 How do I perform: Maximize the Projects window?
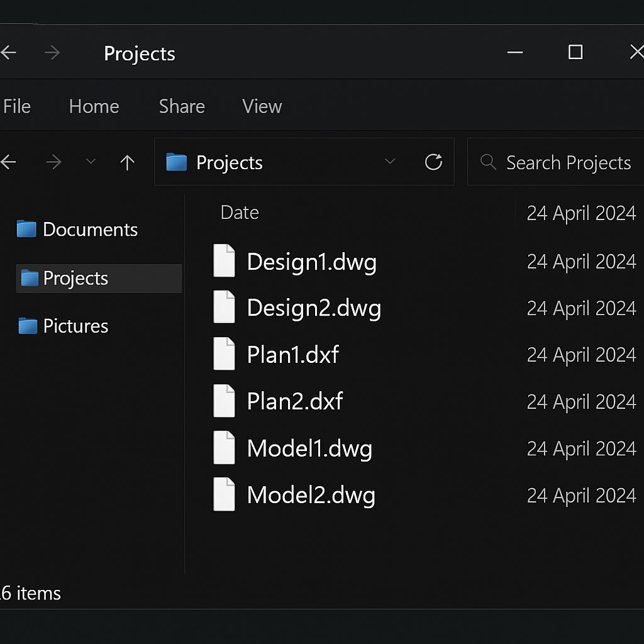pos(575,52)
